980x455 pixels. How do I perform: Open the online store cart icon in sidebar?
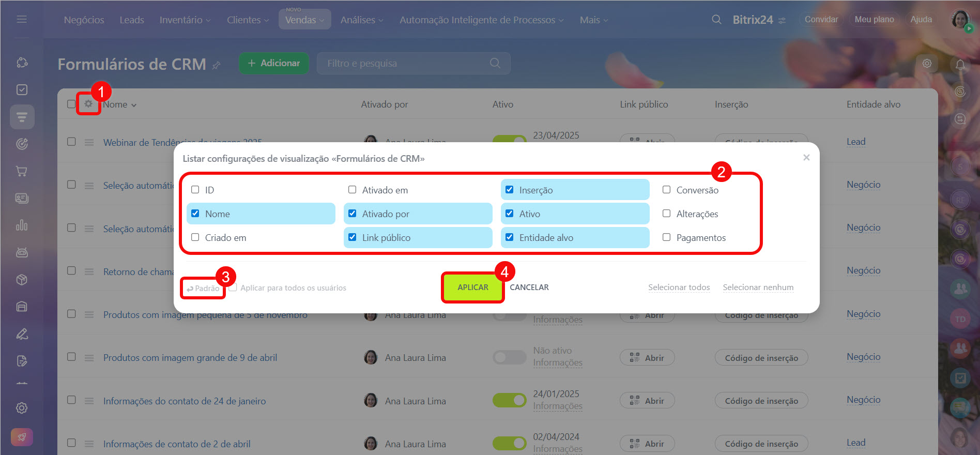click(x=22, y=171)
